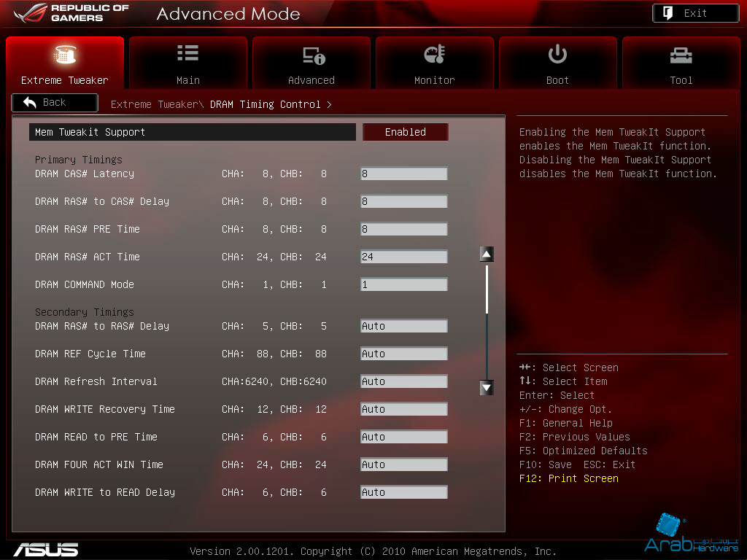
Task: Edit DRAM CAS# Latency value field
Action: [x=404, y=174]
